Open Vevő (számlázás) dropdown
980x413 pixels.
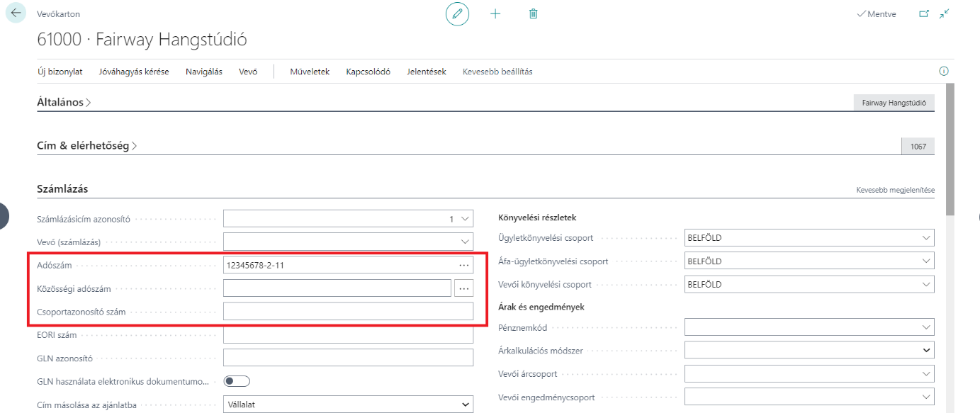click(465, 242)
